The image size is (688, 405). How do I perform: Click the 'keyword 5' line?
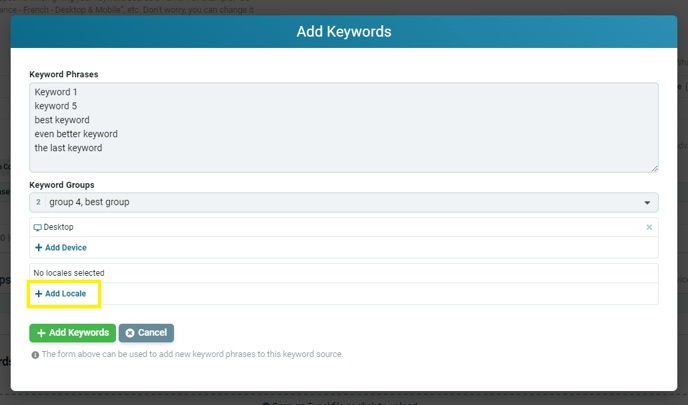tap(56, 106)
